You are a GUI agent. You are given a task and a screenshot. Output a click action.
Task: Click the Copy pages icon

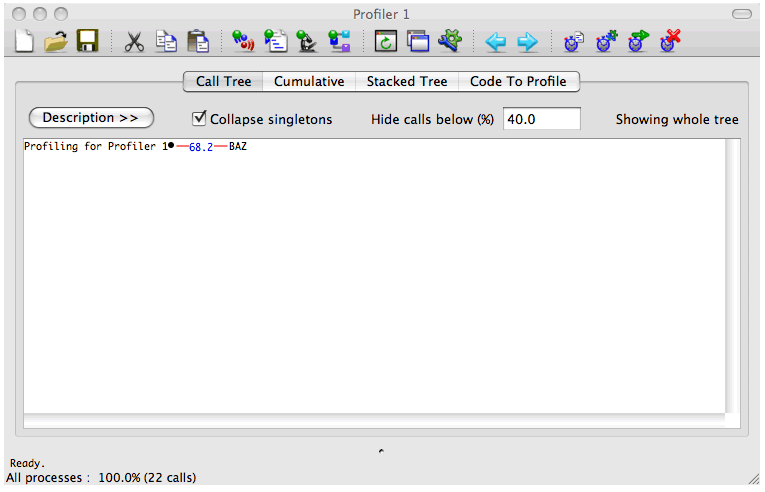coord(166,41)
